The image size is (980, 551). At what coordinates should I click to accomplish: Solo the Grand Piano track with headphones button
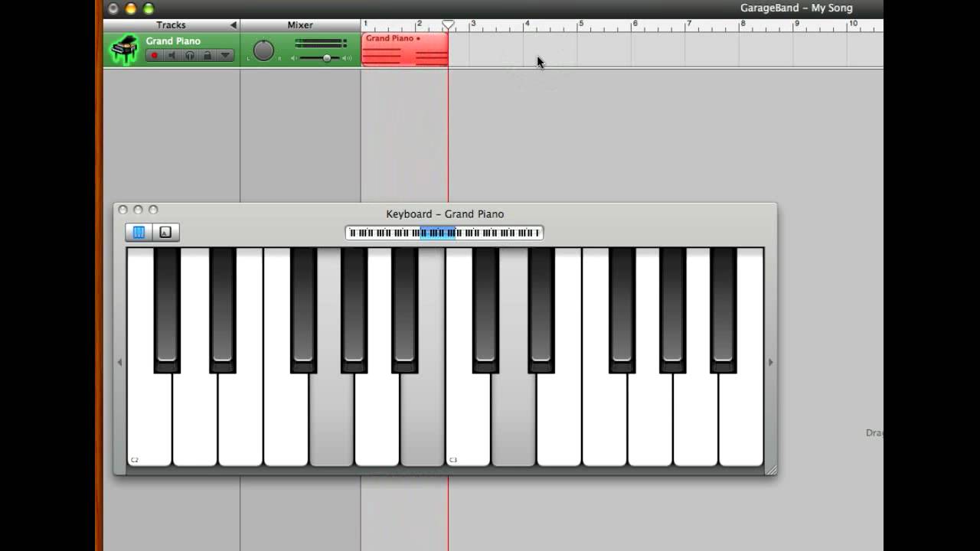(x=189, y=55)
